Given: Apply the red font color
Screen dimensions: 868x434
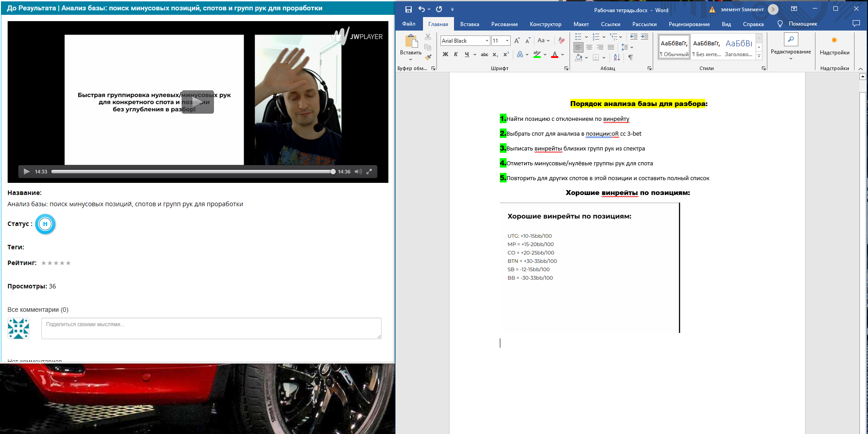Looking at the screenshot, I should (x=555, y=54).
